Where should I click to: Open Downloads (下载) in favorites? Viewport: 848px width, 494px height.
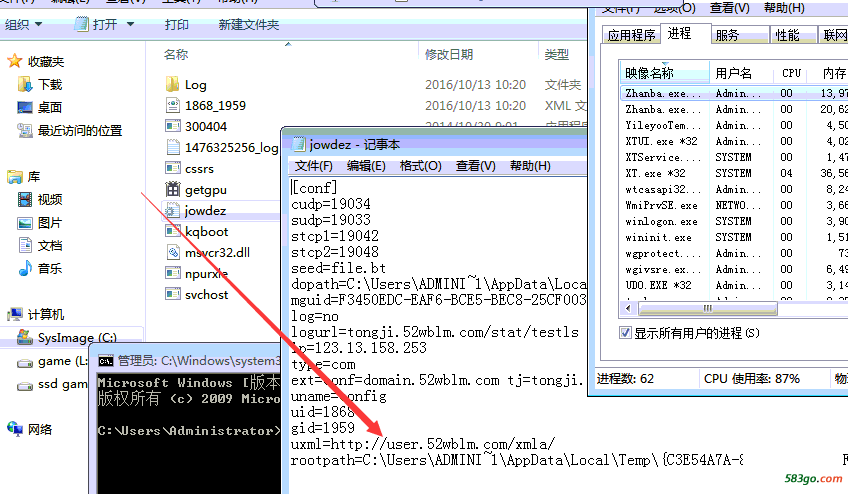pyautogui.click(x=49, y=85)
